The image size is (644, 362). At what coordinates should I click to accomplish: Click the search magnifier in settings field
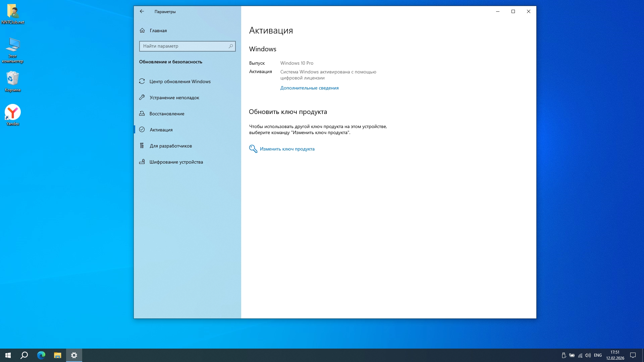click(231, 46)
